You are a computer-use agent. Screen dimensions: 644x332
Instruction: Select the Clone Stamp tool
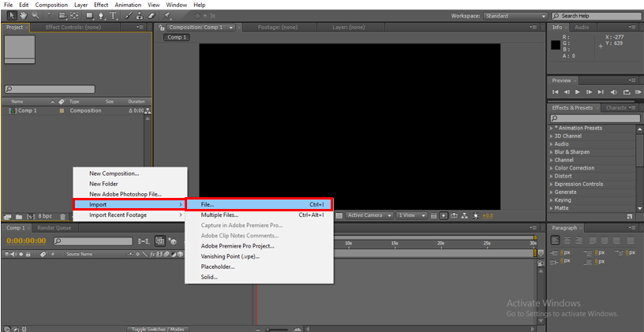coord(140,16)
